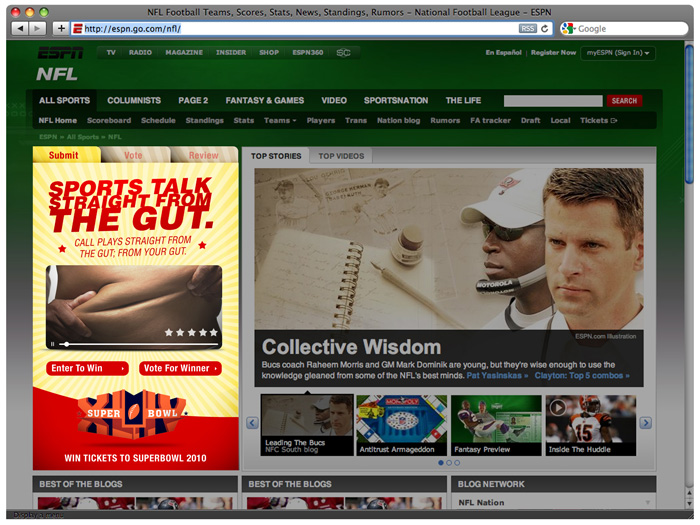Screen dimensions: 700x525
Task: Switch to the Vote tab in ad
Action: click(135, 155)
